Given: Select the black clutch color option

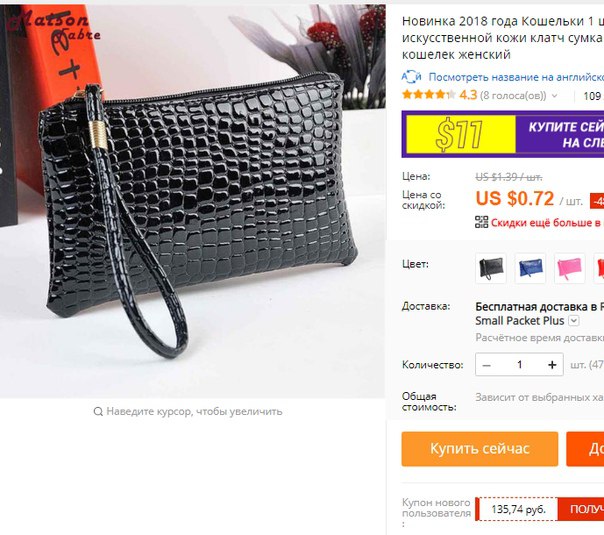Looking at the screenshot, I should click(491, 268).
